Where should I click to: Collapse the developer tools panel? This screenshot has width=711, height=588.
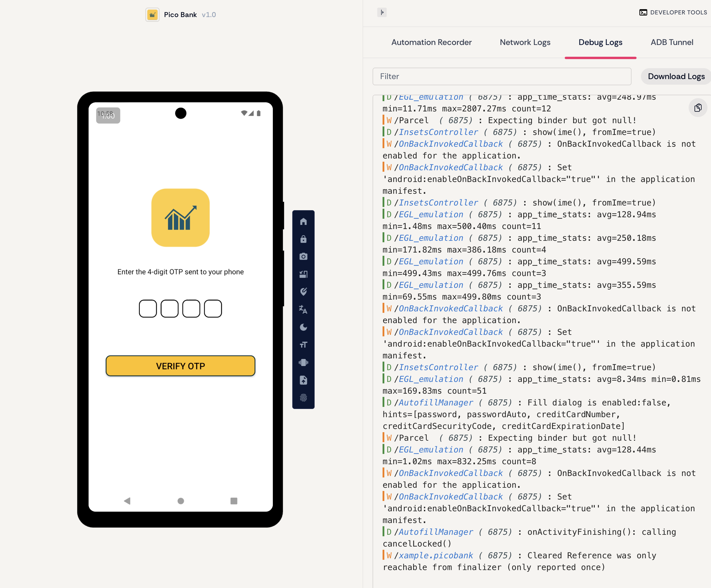(382, 13)
